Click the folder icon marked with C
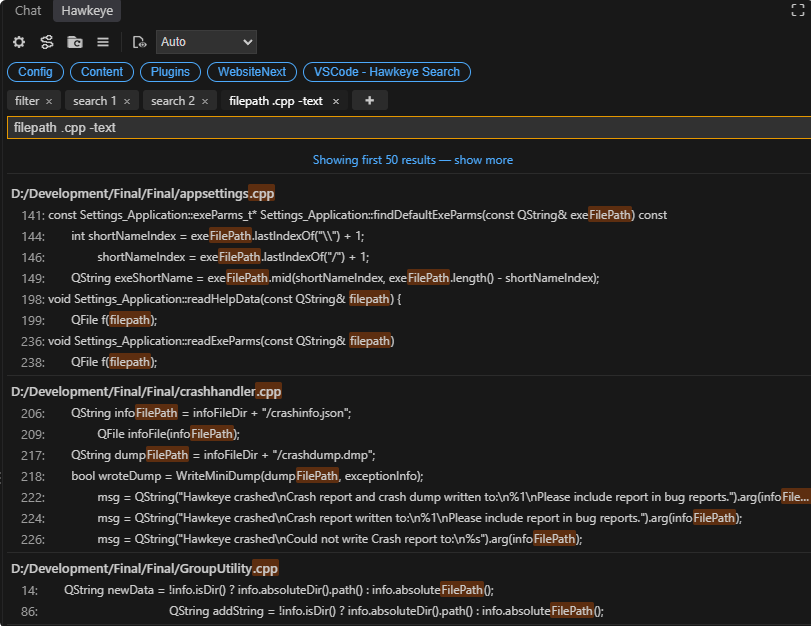Screen dimensions: 811x628 tap(75, 42)
